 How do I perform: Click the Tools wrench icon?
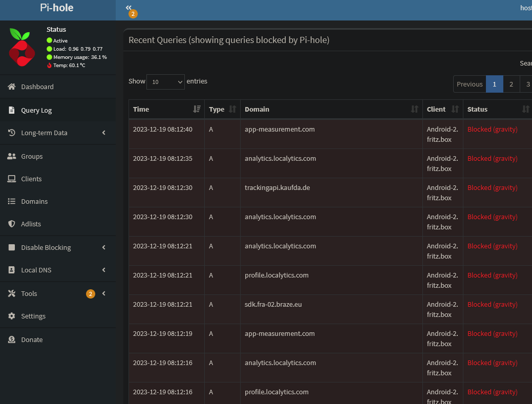[12, 293]
